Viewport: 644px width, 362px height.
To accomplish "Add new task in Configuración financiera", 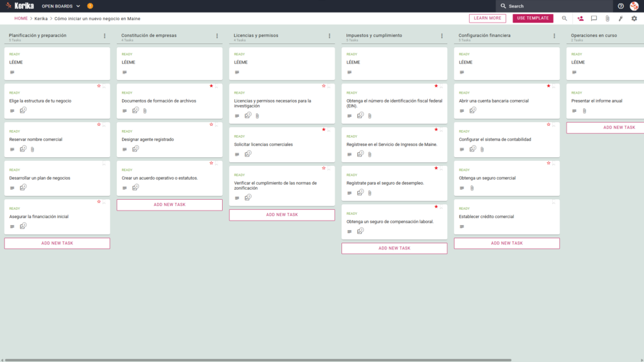I will click(507, 243).
